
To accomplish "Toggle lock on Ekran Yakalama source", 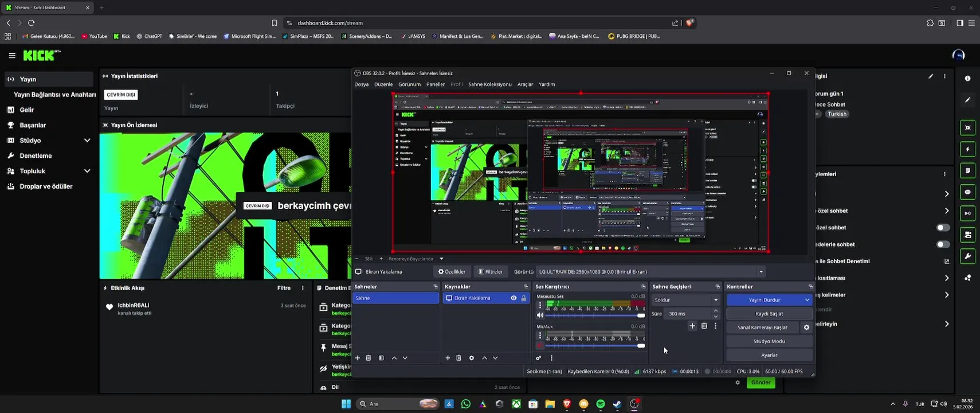I will pyautogui.click(x=523, y=298).
